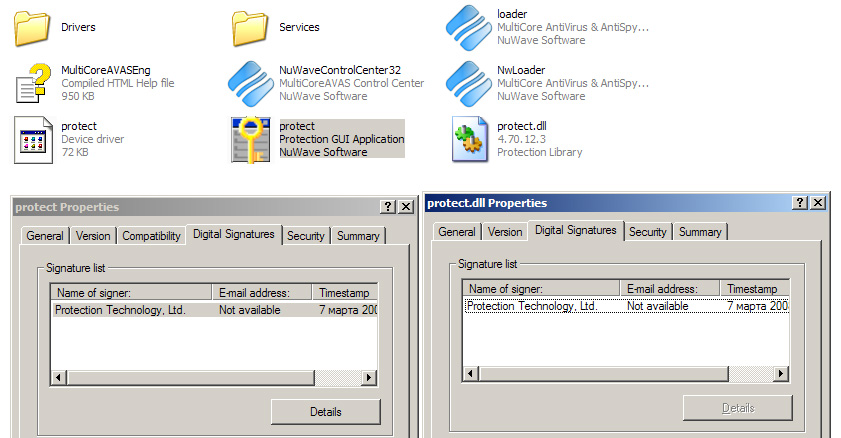Click Details button in protect Properties
The width and height of the screenshot is (841, 438).
coord(326,412)
